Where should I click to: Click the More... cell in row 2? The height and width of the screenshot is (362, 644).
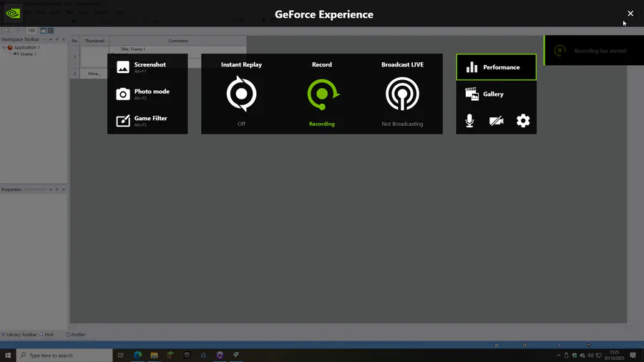tap(94, 74)
